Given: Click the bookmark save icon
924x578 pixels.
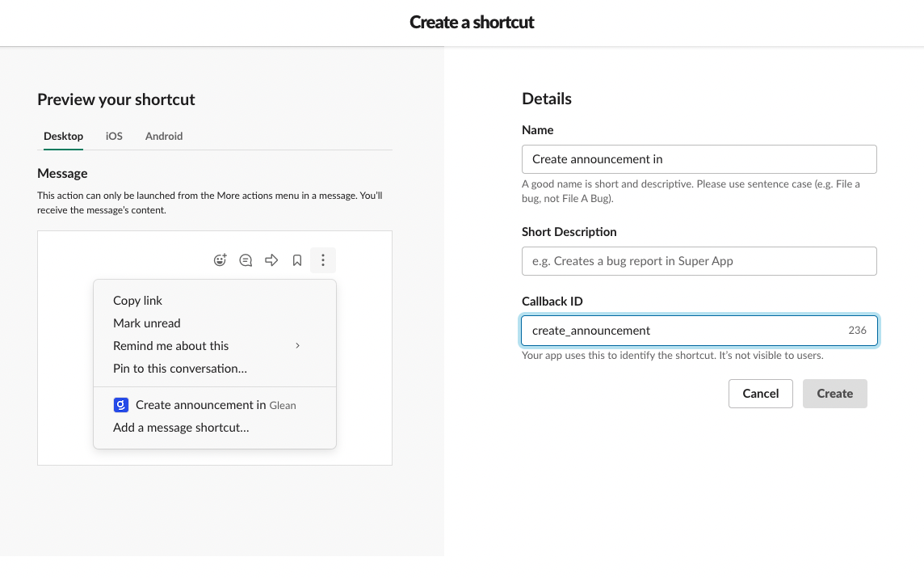Looking at the screenshot, I should coord(297,260).
